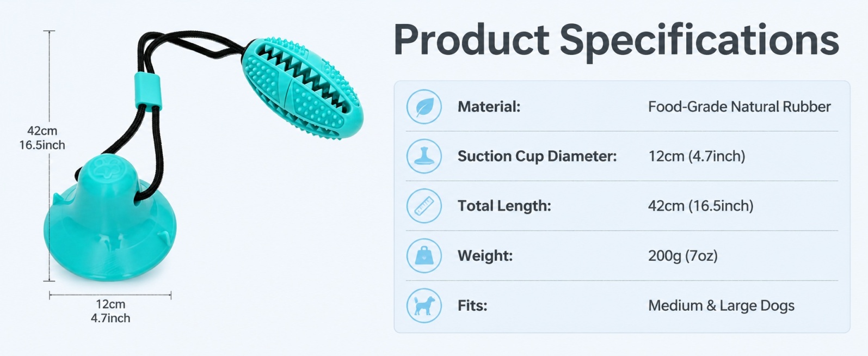
Task: Click the Suction Cup Diameter label
Action: point(537,156)
